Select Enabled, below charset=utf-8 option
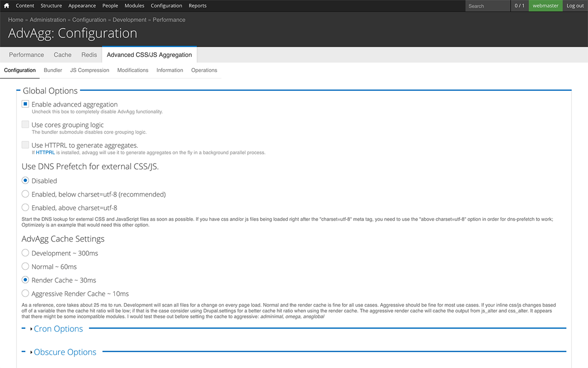Screen dimensions: 588x368 coord(25,194)
